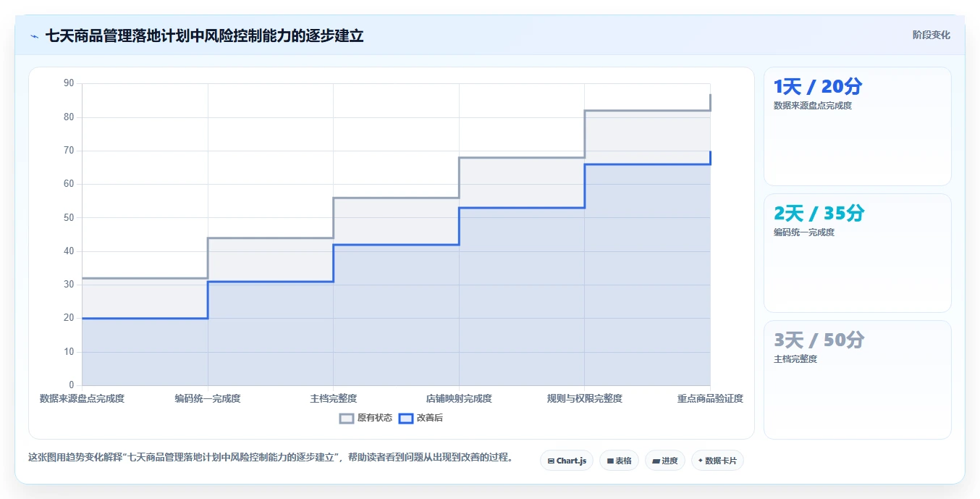
Task: Open the 3天 / 50分 data card
Action: 858,380
